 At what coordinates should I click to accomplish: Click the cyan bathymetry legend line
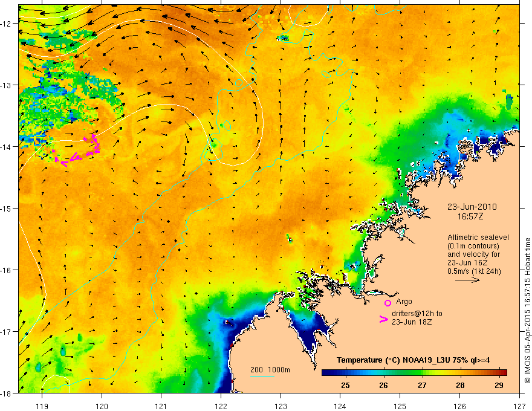point(262,376)
